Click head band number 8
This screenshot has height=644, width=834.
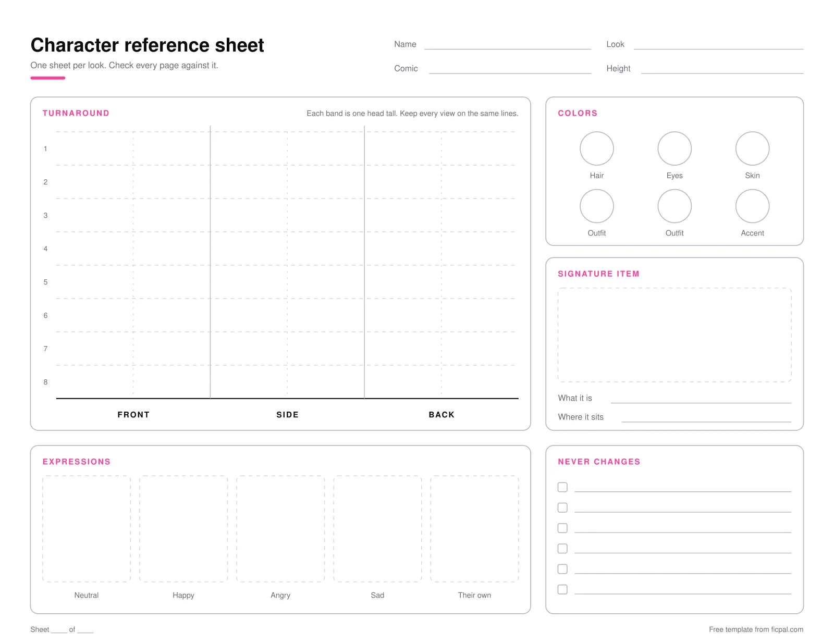click(45, 382)
